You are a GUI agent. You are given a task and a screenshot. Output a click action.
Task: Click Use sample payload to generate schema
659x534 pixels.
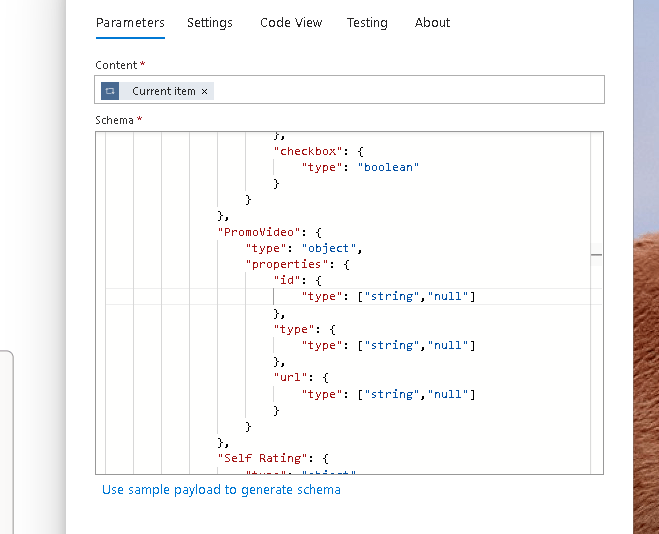(221, 489)
